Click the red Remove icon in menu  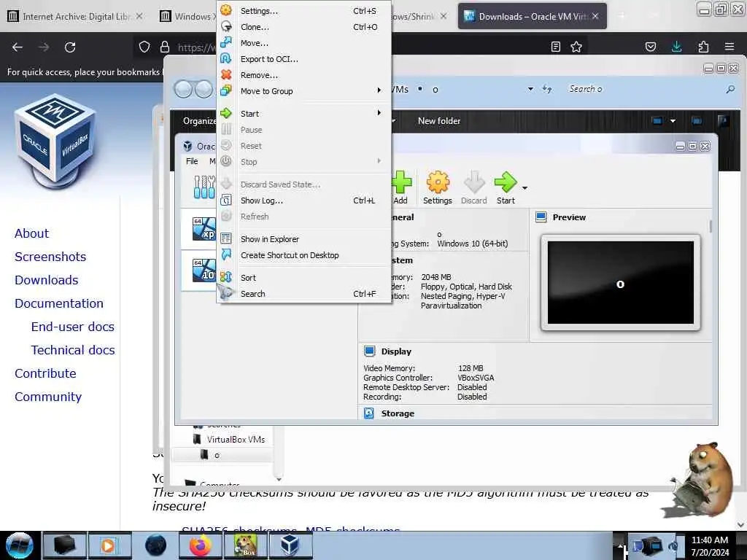click(x=226, y=75)
